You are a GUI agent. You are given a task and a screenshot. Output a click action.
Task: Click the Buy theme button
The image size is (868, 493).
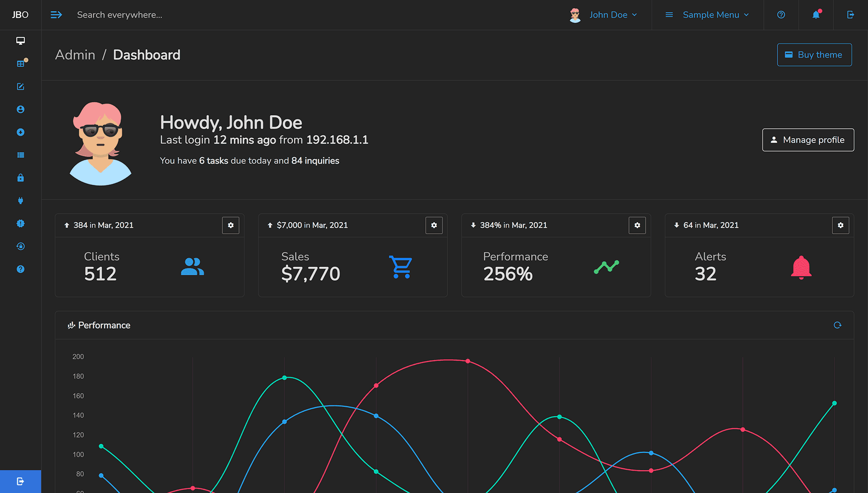[x=814, y=55]
